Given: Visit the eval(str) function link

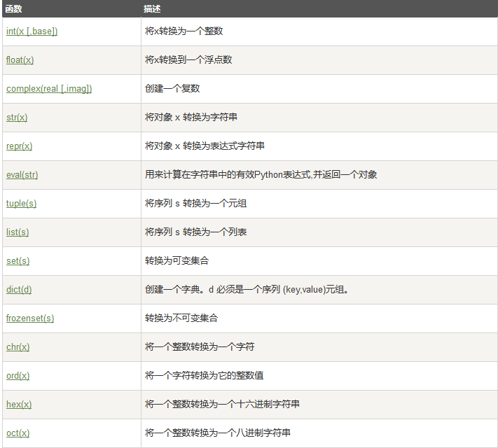Looking at the screenshot, I should (22, 175).
